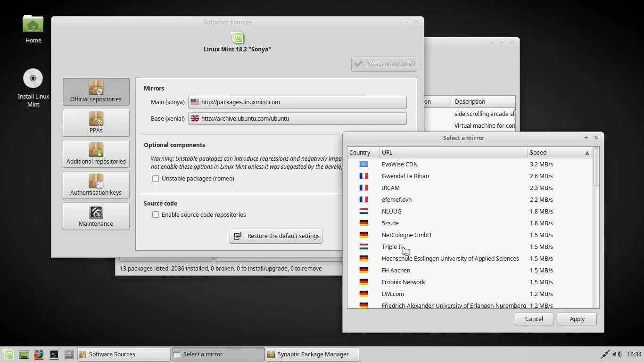This screenshot has height=362, width=644.
Task: Select the 5zs.de mirror
Action: point(470,223)
